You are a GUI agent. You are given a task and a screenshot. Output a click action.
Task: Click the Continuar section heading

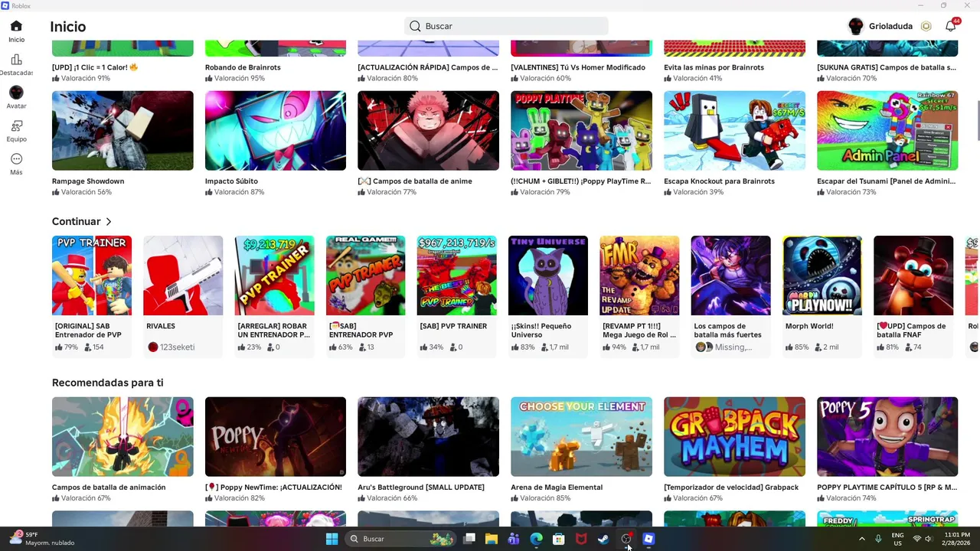coord(76,221)
